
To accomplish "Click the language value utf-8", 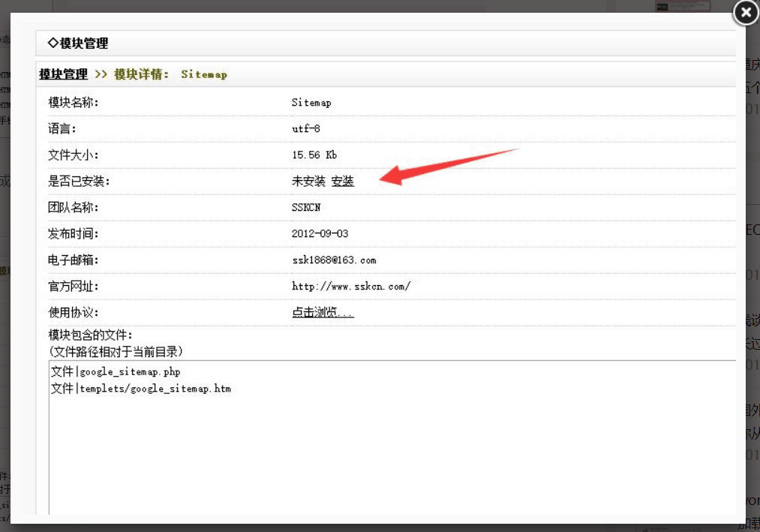I will click(x=305, y=128).
